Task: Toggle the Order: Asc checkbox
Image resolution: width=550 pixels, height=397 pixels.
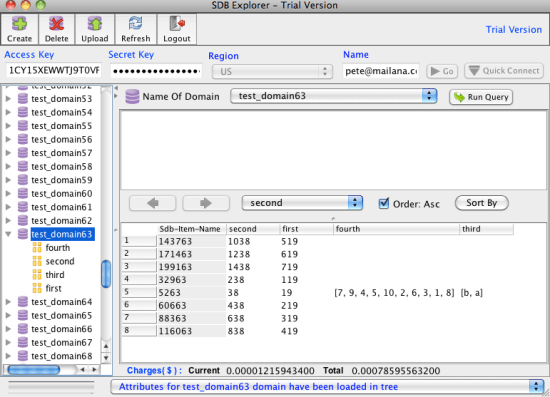Action: click(384, 203)
